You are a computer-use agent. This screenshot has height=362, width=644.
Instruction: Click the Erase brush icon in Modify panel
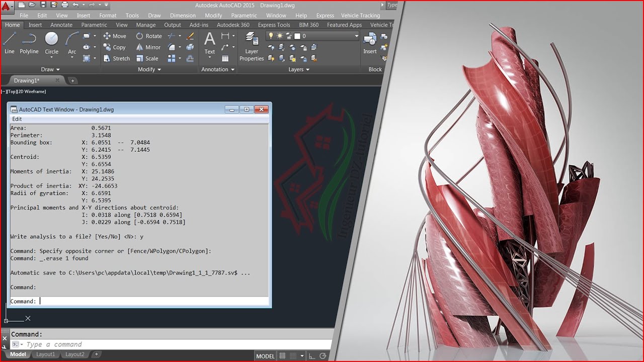pyautogui.click(x=190, y=36)
